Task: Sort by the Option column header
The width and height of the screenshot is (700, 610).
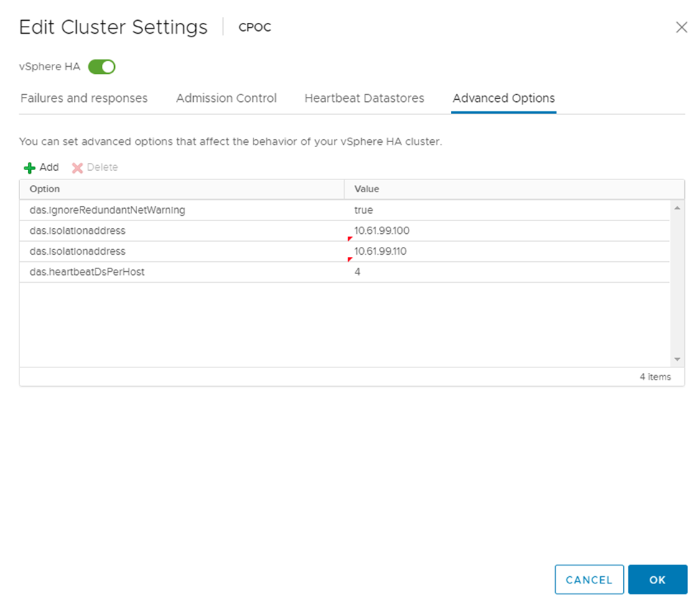Action: [45, 189]
